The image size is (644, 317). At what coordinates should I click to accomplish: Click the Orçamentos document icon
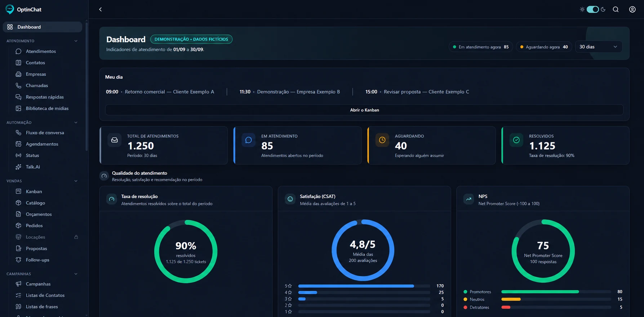18,214
